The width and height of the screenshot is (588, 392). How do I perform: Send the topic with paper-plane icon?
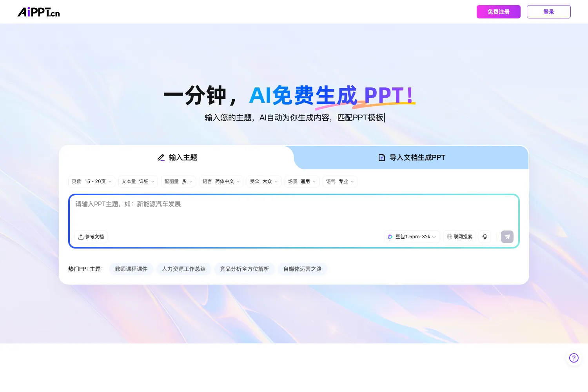(507, 237)
